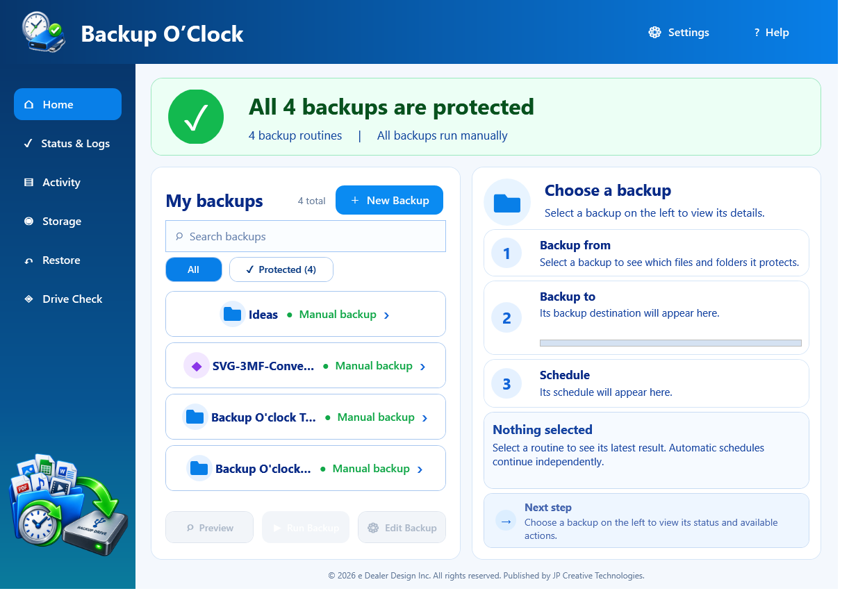Viewport: 849px width, 616px height.
Task: Click the last Backup O'clock... folder icon
Action: [199, 468]
